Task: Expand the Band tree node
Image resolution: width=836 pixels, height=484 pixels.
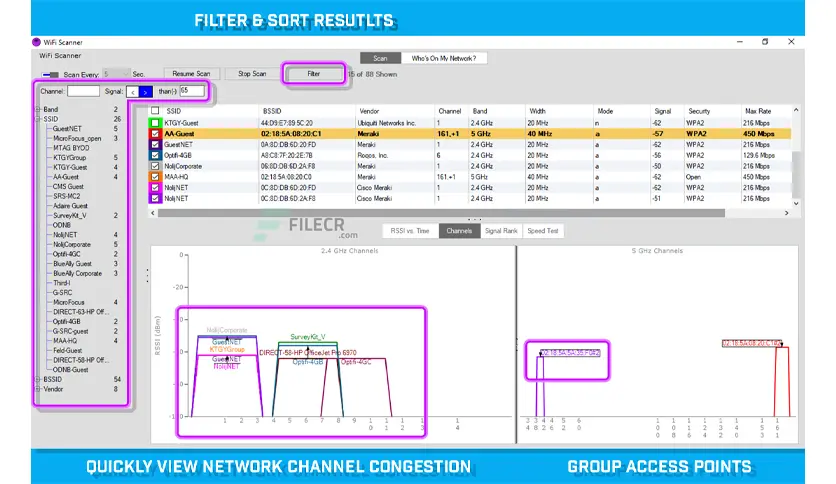Action: click(x=38, y=109)
